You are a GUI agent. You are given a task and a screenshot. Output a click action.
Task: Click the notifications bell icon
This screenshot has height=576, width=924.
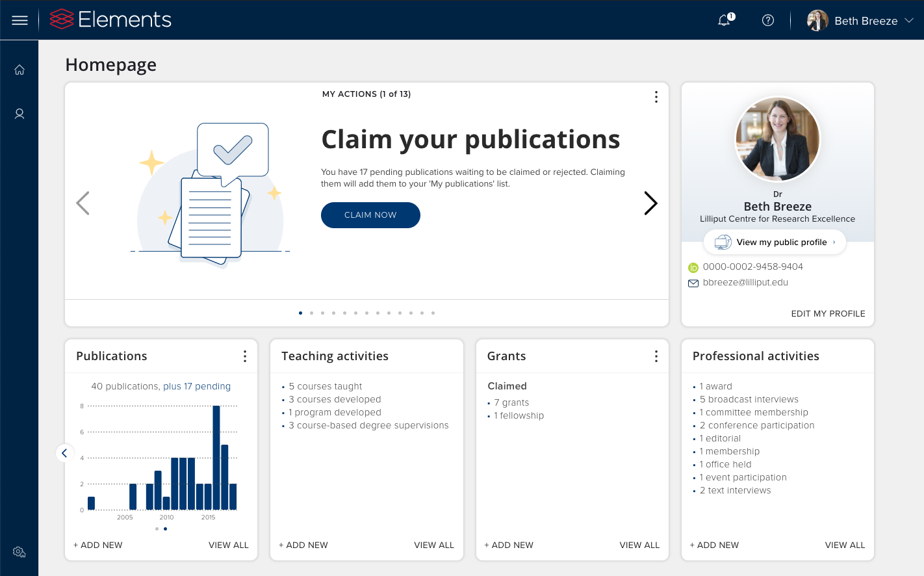click(x=725, y=20)
